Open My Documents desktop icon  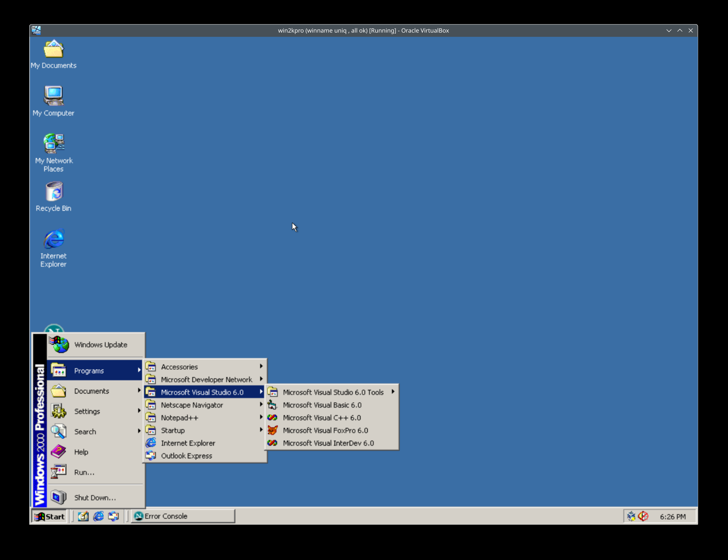tap(53, 54)
